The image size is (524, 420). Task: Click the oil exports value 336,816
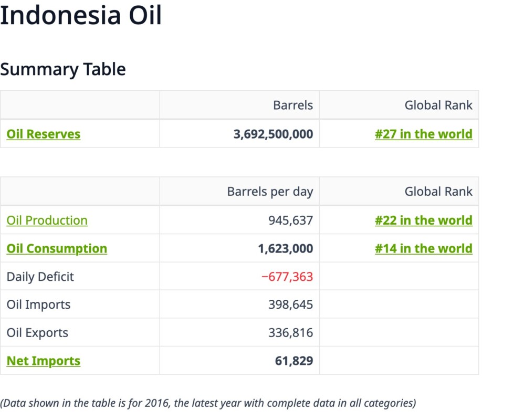pyautogui.click(x=290, y=333)
